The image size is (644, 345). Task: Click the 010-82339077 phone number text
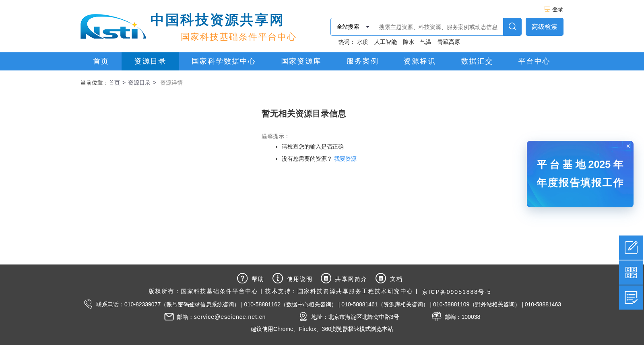click(142, 304)
